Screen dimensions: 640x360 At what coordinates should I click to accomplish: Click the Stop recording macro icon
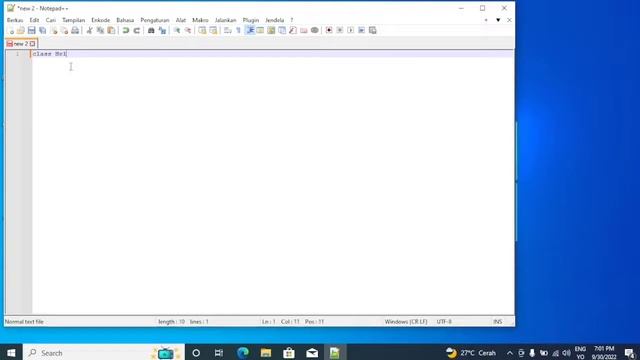[340, 31]
